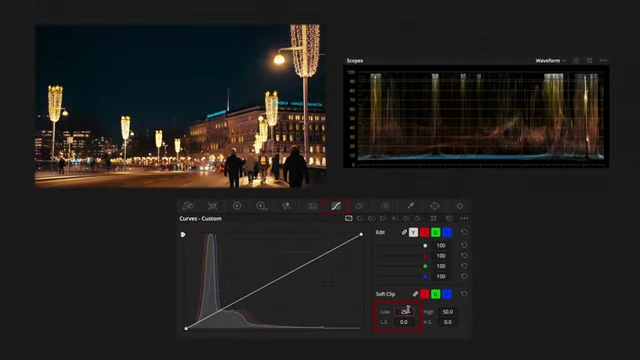Open the Waveform scope type dropdown
This screenshot has height=360, width=640.
(x=551, y=60)
